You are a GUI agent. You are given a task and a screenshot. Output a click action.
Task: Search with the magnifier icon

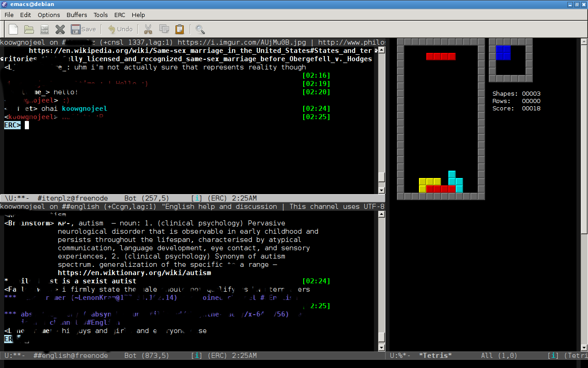click(200, 29)
